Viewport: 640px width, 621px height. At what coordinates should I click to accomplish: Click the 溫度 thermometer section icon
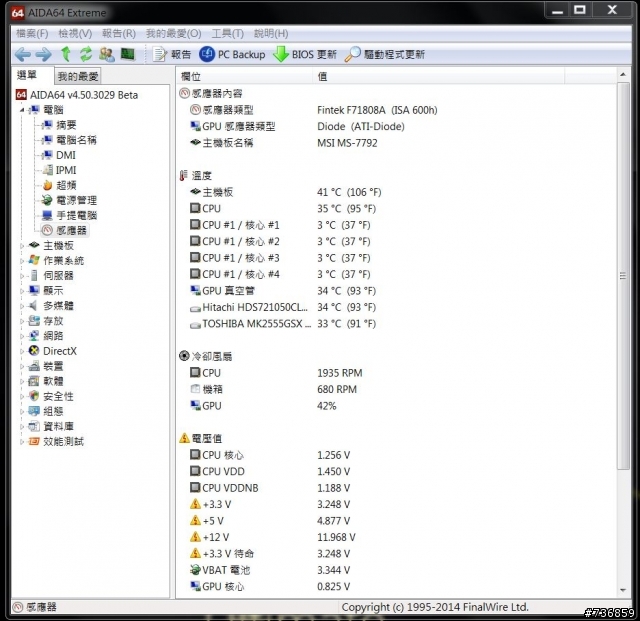184,176
